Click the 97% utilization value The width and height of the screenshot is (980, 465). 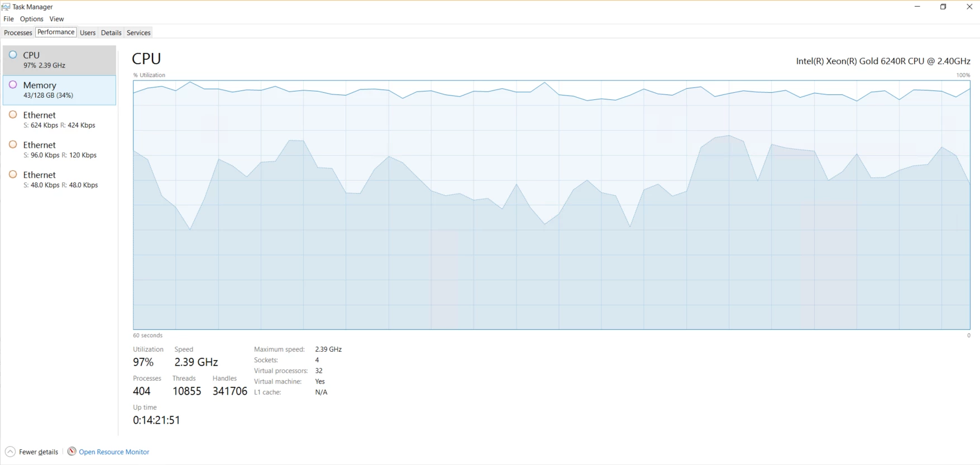click(143, 362)
